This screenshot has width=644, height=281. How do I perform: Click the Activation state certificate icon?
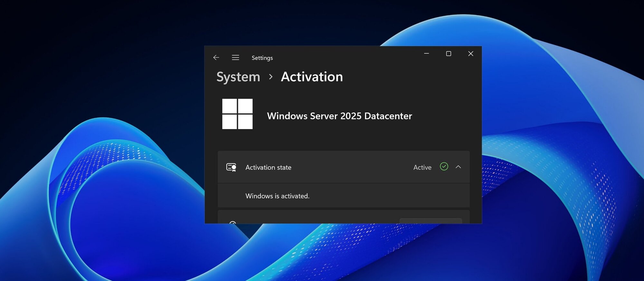pyautogui.click(x=231, y=167)
